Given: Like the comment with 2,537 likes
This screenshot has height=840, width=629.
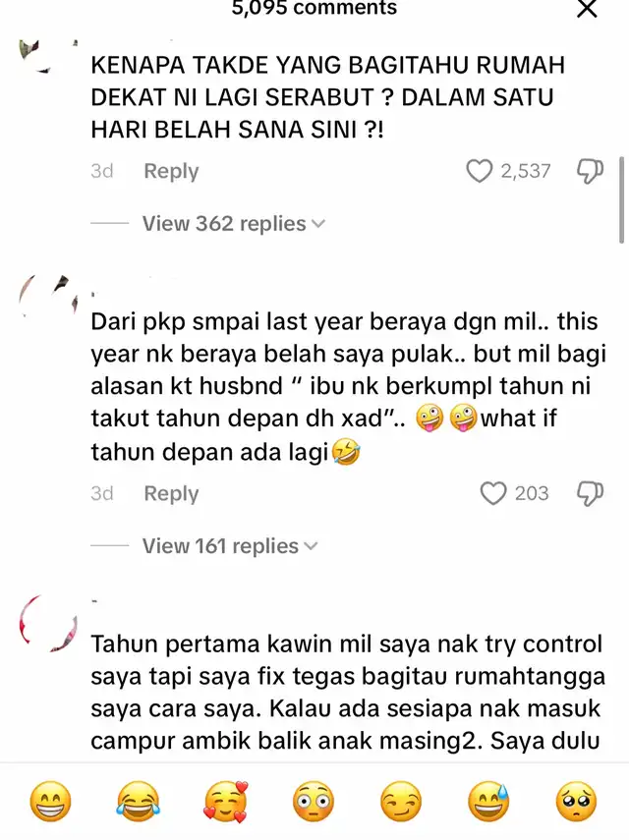Looking at the screenshot, I should point(479,171).
